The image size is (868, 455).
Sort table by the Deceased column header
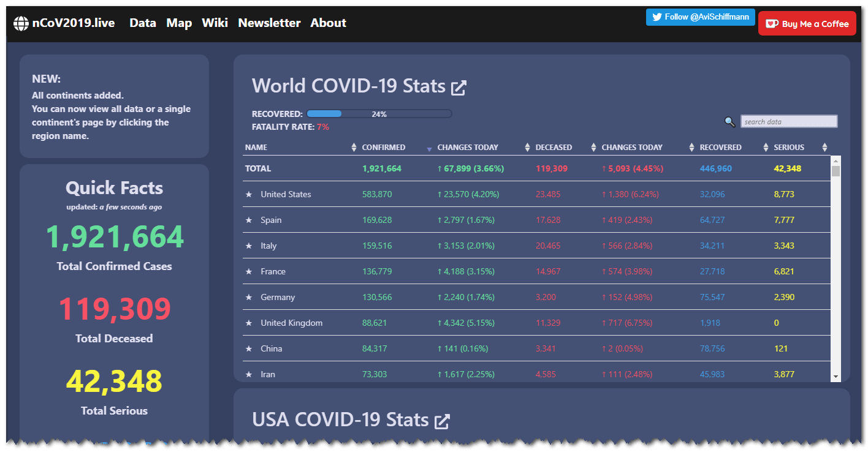[x=554, y=148]
